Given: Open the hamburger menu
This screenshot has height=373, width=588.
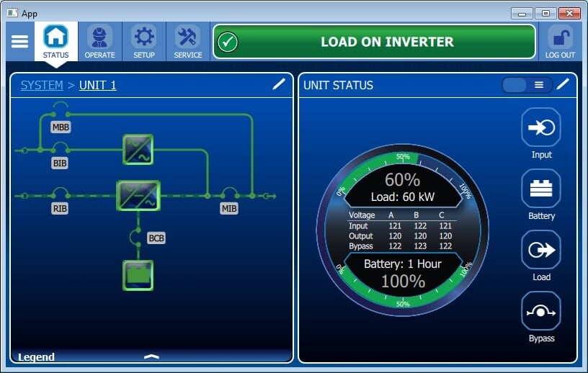Looking at the screenshot, I should coord(19,41).
